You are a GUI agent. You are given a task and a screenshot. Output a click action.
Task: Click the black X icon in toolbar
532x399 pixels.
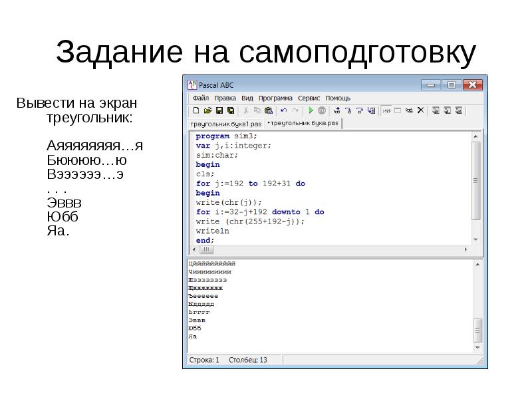pyautogui.click(x=420, y=110)
